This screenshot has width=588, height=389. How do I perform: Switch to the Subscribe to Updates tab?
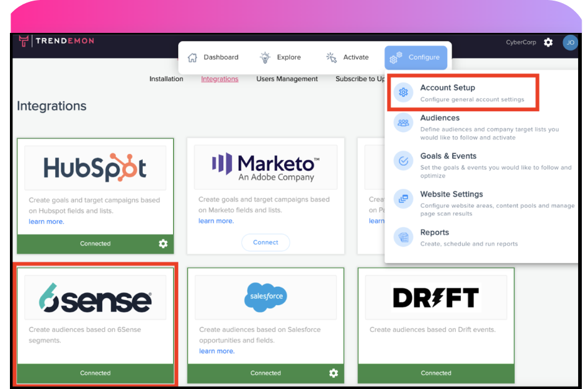pos(360,79)
